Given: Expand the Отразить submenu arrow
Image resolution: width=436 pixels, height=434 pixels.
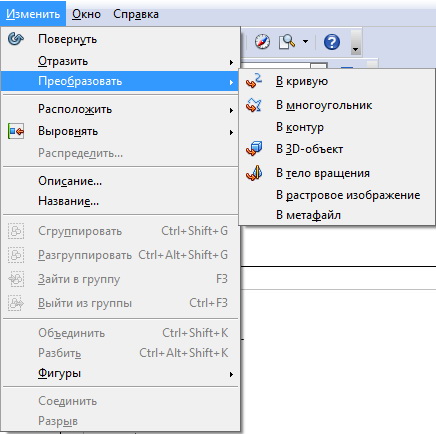Looking at the screenshot, I should 231,62.
